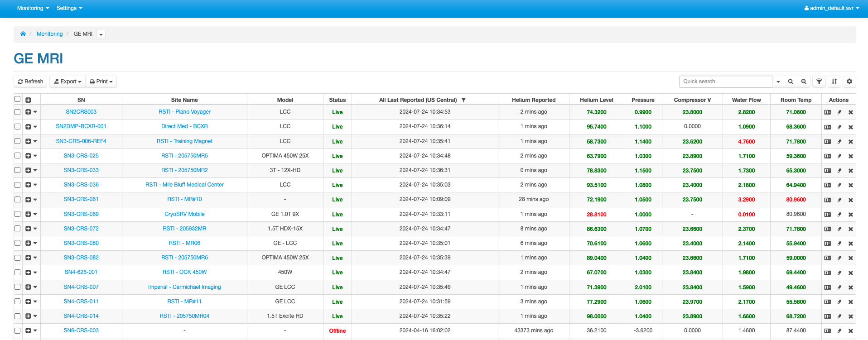Click the clear search magnifier icon
This screenshot has height=340, width=868.
[804, 81]
